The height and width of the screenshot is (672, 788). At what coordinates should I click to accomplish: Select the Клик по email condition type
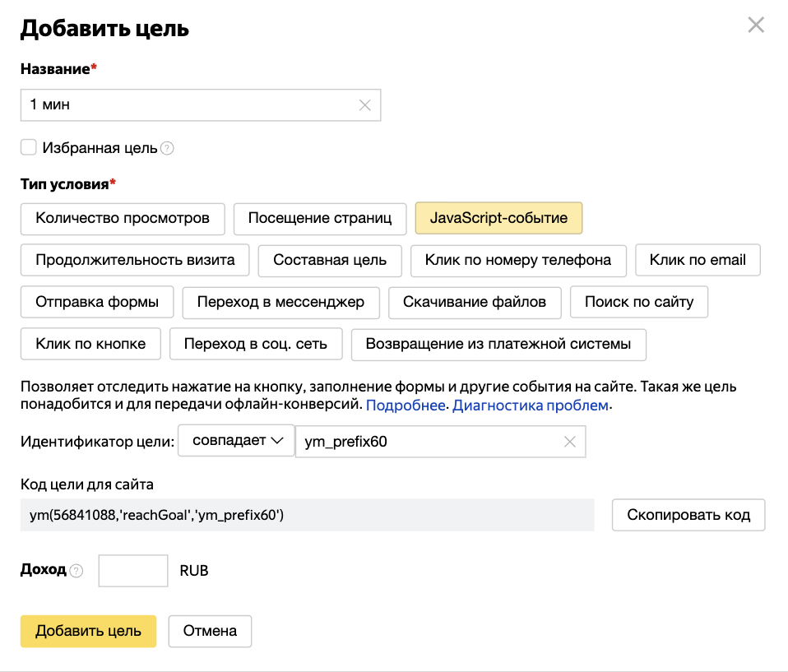[698, 259]
